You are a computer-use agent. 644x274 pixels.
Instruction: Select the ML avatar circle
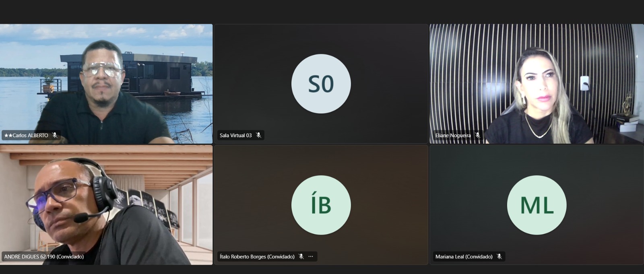(537, 205)
